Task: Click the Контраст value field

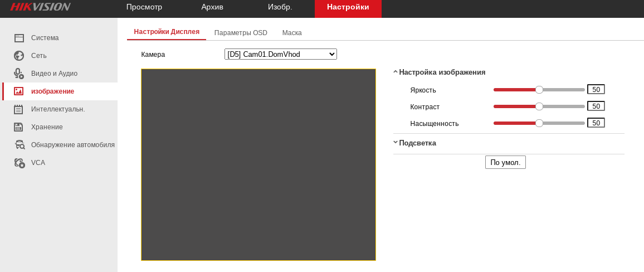Action: (596, 106)
